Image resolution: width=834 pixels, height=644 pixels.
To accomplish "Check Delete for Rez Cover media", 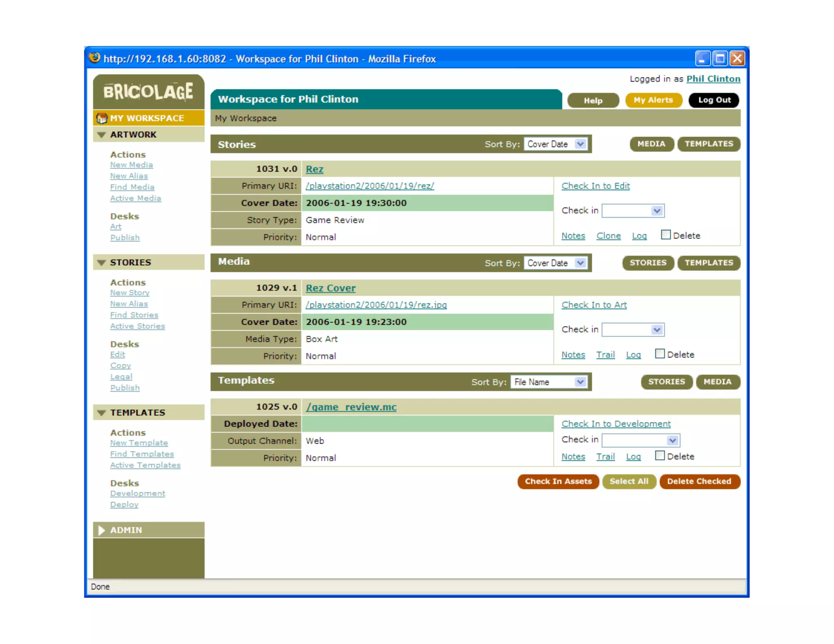I will click(x=660, y=354).
